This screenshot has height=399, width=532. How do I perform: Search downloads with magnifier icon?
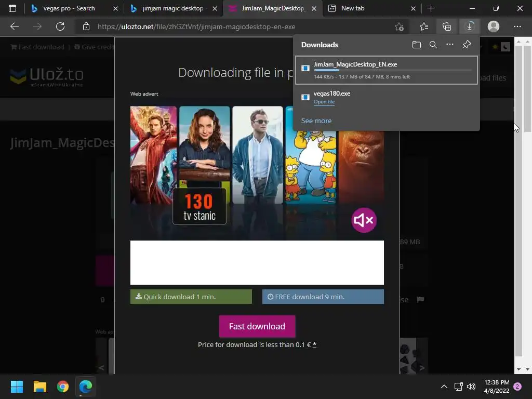coord(433,45)
